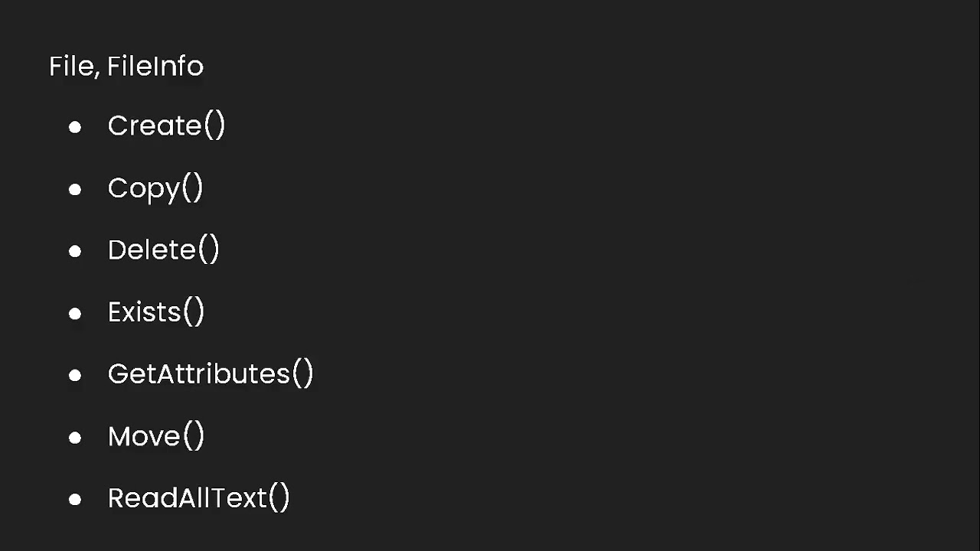Click the Exists() list item text
Screen dimensions: 980x551
(156, 312)
